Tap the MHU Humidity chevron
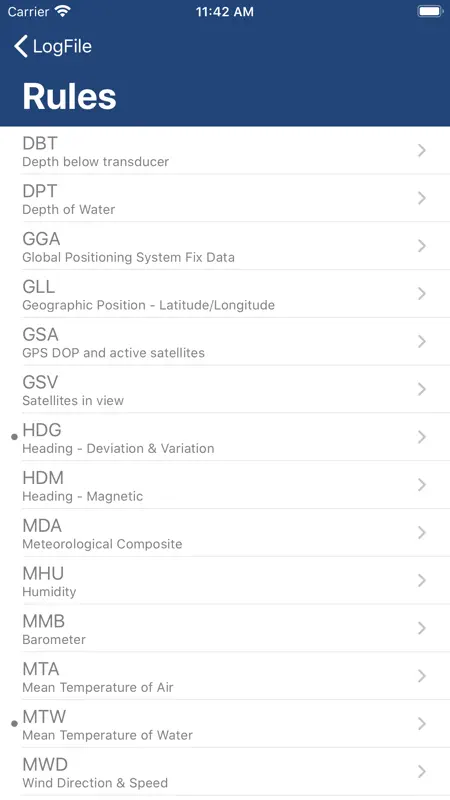 coord(421,580)
